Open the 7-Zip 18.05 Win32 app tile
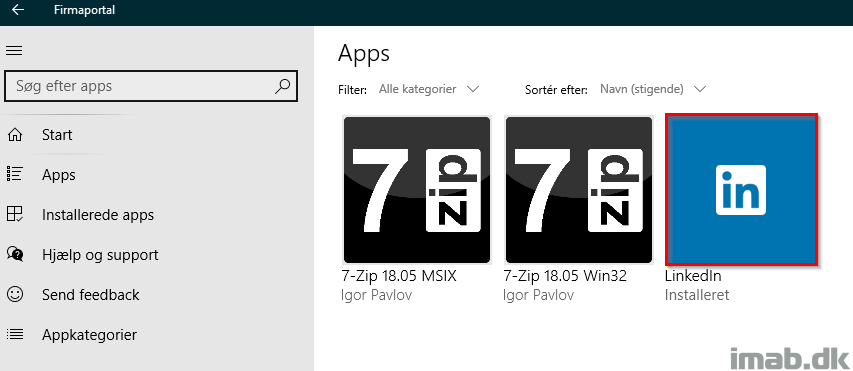 (579, 190)
